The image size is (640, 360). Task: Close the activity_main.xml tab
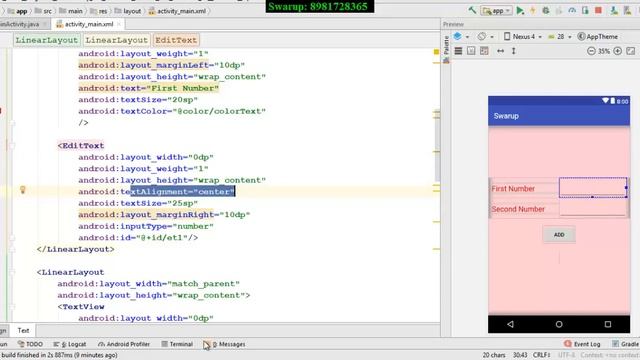[119, 24]
